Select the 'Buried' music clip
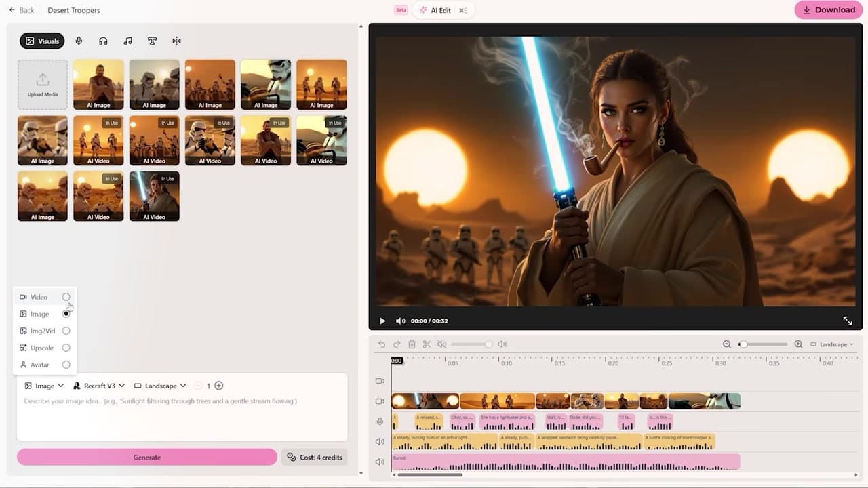The image size is (868, 488). tap(566, 462)
